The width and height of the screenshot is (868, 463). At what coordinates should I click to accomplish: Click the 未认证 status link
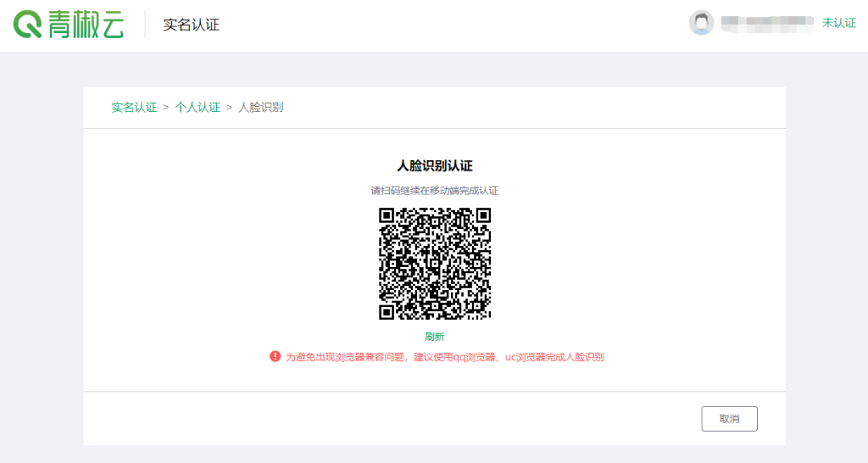(x=838, y=23)
